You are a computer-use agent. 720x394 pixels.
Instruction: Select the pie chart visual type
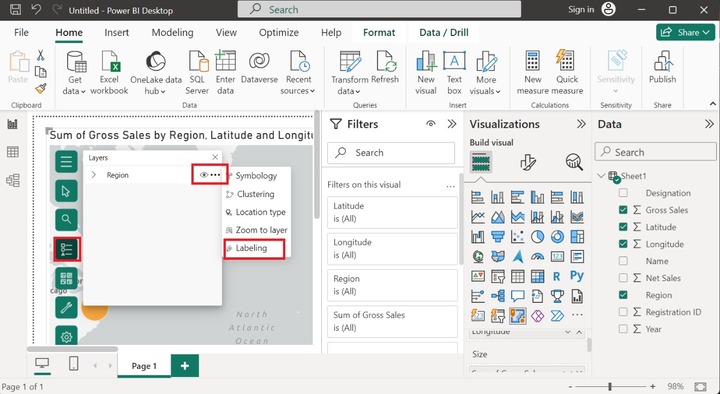click(x=537, y=236)
